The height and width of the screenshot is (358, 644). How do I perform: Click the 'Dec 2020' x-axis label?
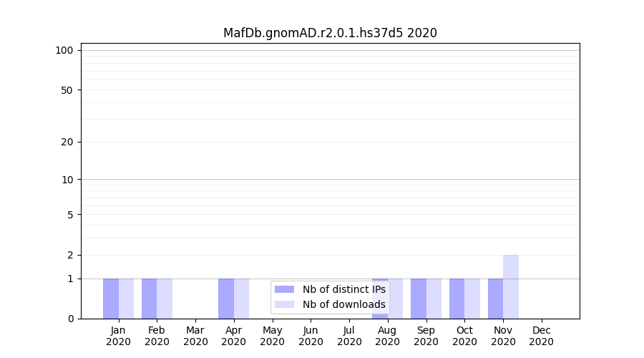tap(542, 336)
